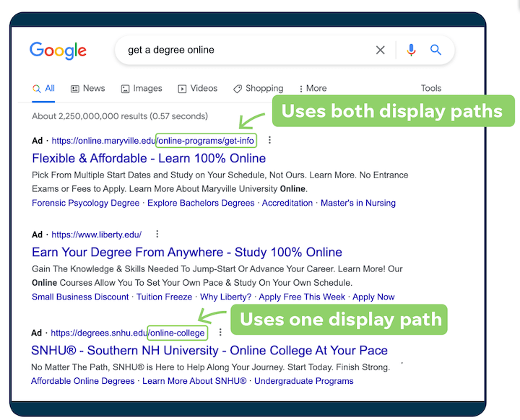Click Liberty description starting 'Gain The Knowledge & Skills'
520x420 pixels.
point(217,276)
